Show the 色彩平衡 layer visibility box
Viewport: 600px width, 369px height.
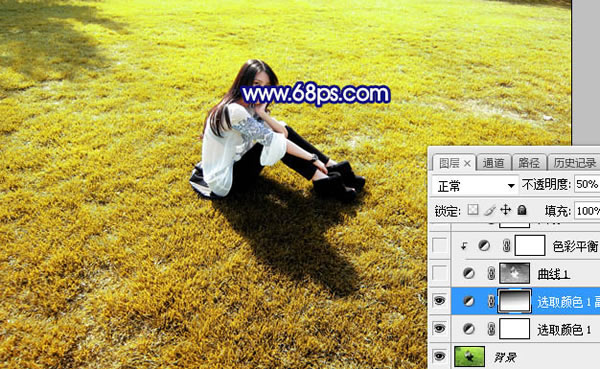pyautogui.click(x=439, y=245)
